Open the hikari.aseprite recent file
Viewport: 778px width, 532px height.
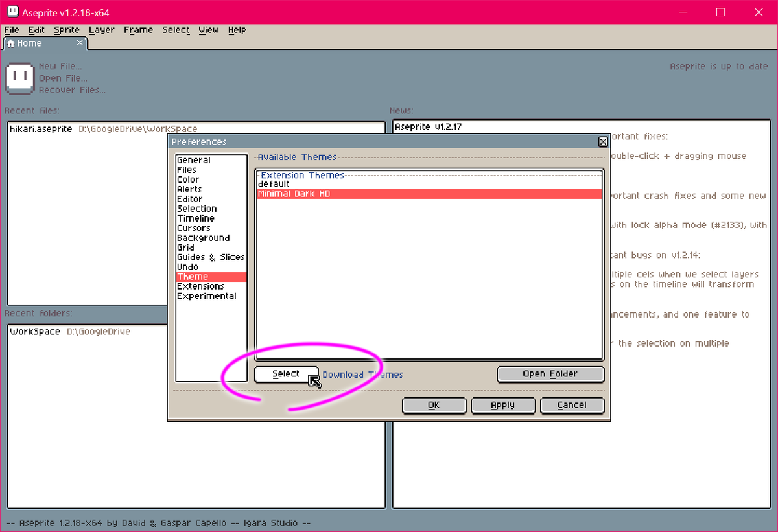pyautogui.click(x=40, y=128)
